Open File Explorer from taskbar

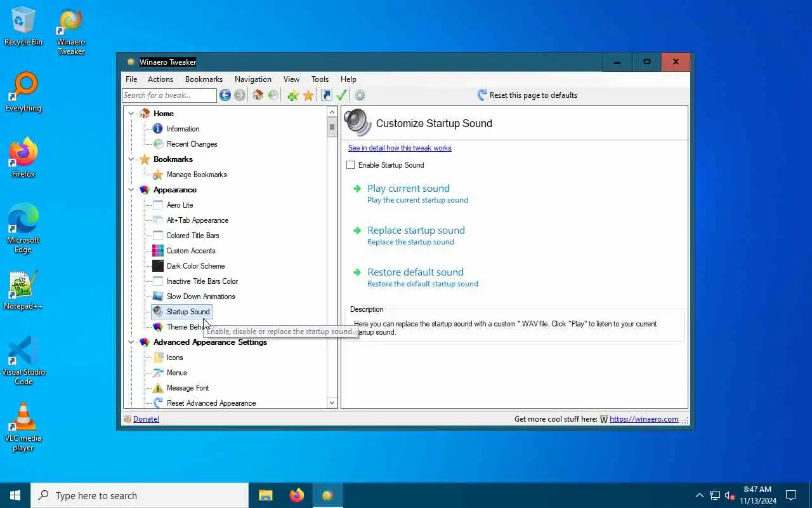(266, 495)
